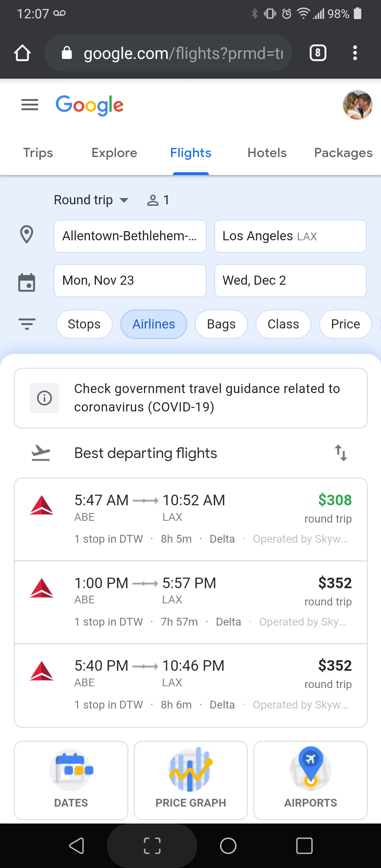
Task: Click the sort flights arrows icon
Action: [341, 453]
